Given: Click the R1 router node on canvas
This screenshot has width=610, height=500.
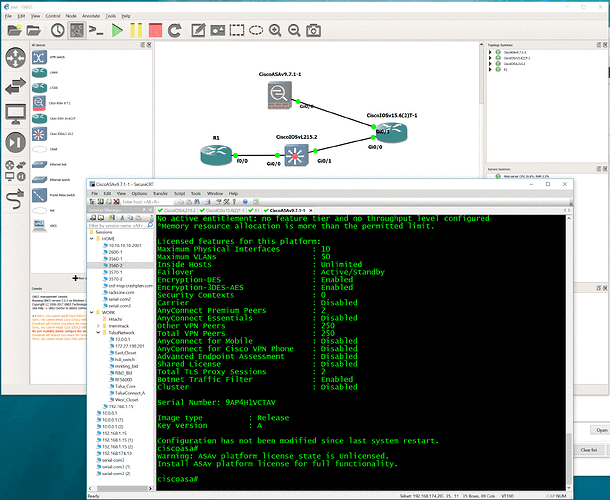Looking at the screenshot, I should coord(216,154).
